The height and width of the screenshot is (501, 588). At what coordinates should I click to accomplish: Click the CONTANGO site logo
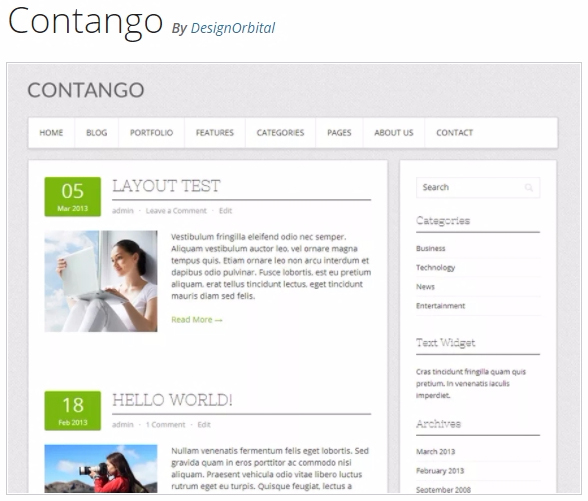click(x=86, y=90)
